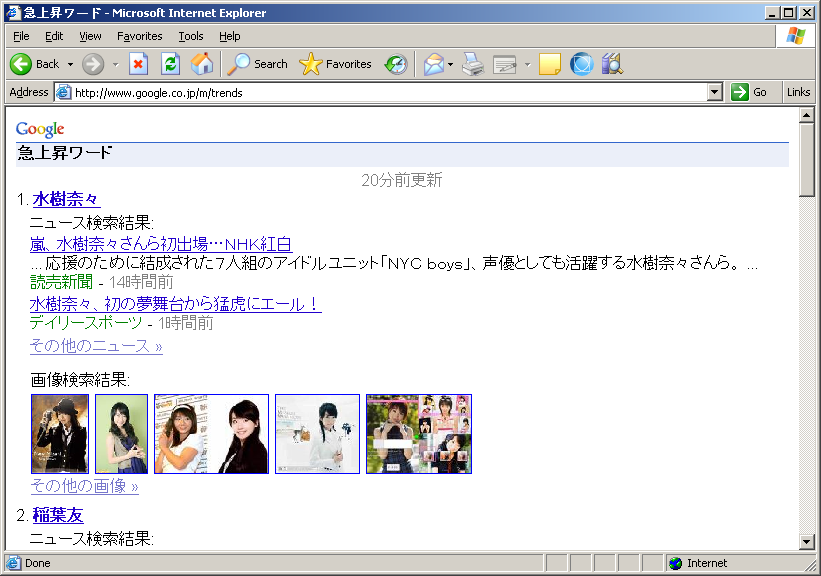The height and width of the screenshot is (576, 821).
Task: Open the Mail dropdown arrow
Action: pyautogui.click(x=451, y=64)
